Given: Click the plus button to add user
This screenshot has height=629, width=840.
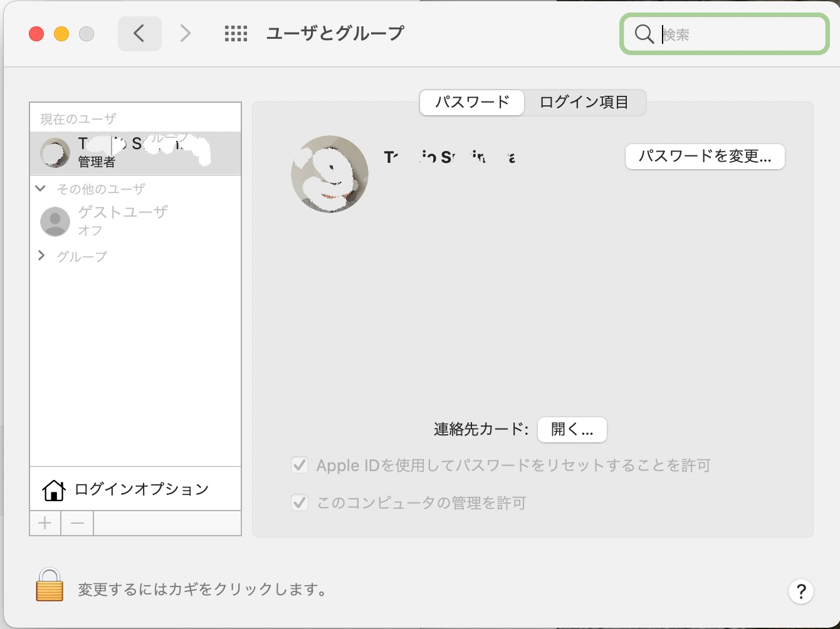Looking at the screenshot, I should click(x=45, y=523).
